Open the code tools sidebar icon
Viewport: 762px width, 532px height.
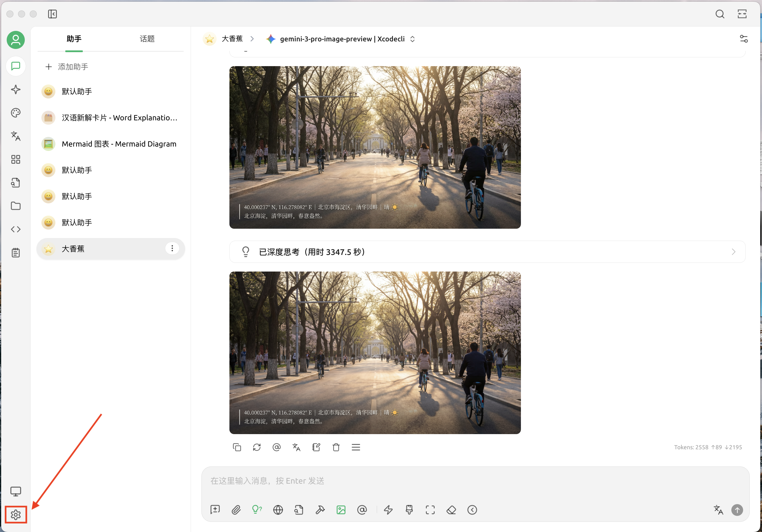16,229
